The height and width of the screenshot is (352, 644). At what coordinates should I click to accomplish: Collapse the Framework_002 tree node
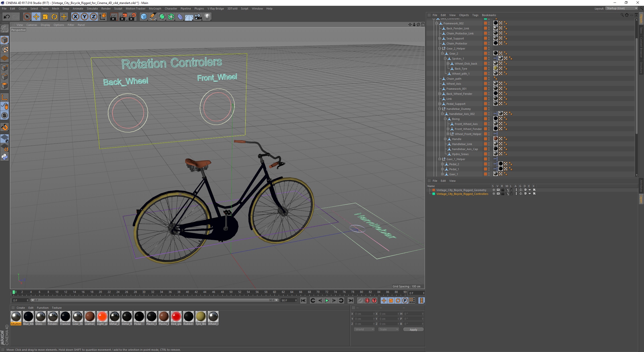point(437,23)
